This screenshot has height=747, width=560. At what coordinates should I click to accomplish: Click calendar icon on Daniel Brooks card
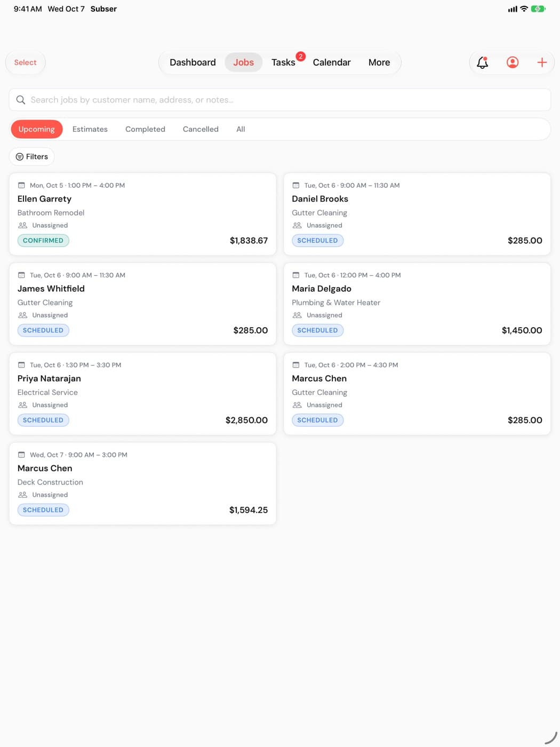296,185
